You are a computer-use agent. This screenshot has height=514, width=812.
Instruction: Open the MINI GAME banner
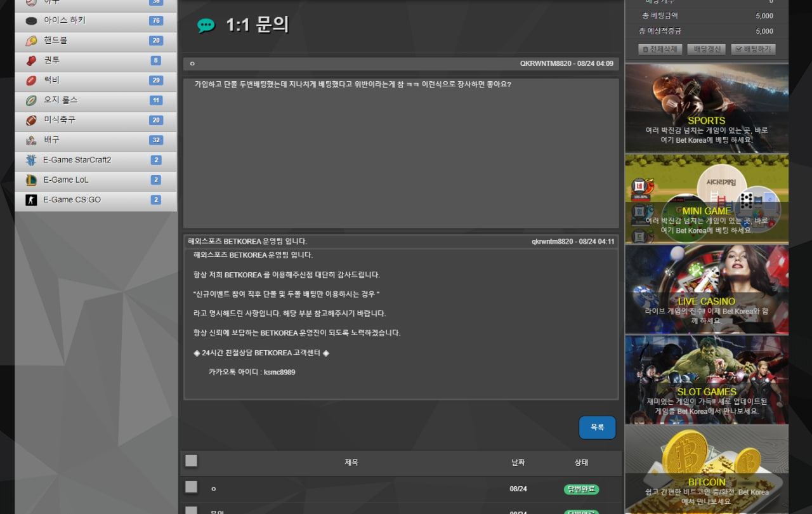[707, 199]
